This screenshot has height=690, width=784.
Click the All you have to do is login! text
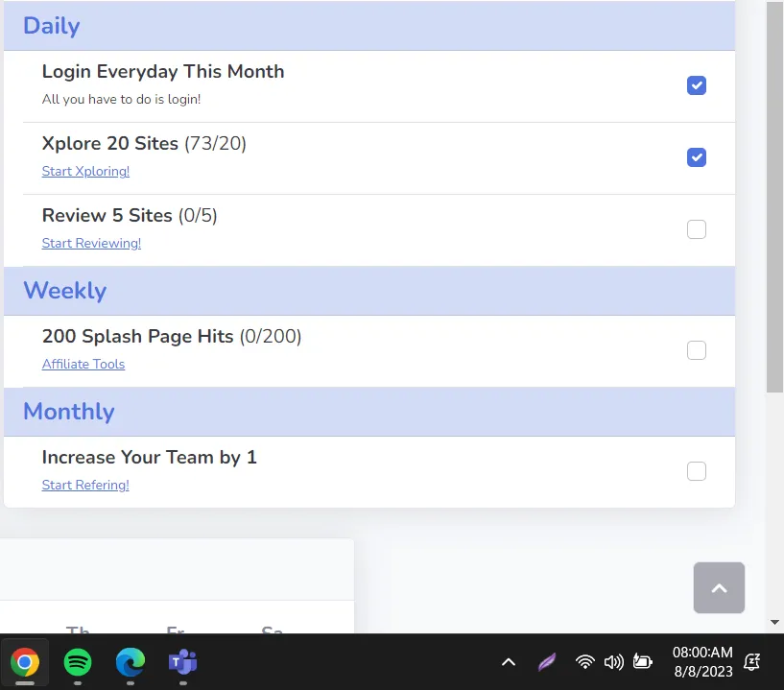click(122, 100)
